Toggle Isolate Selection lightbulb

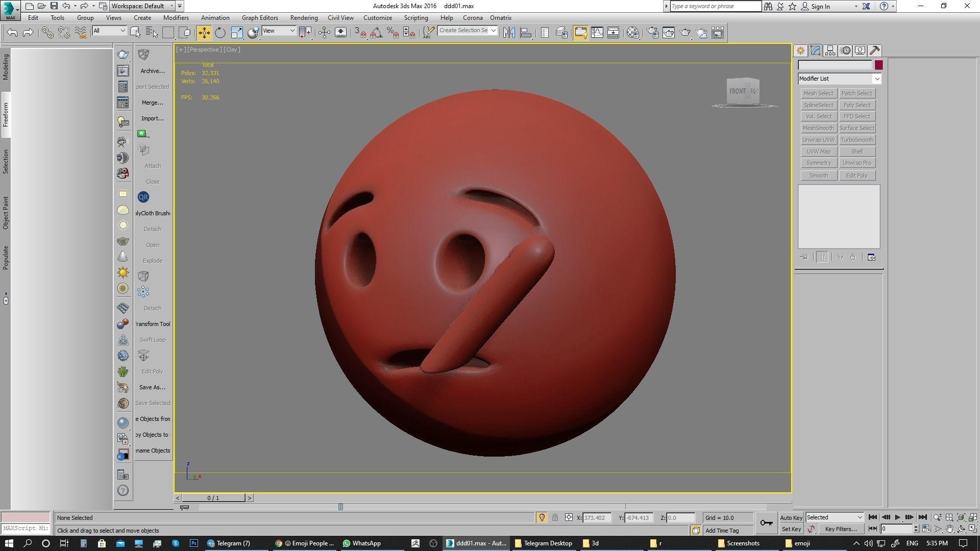coord(542,517)
